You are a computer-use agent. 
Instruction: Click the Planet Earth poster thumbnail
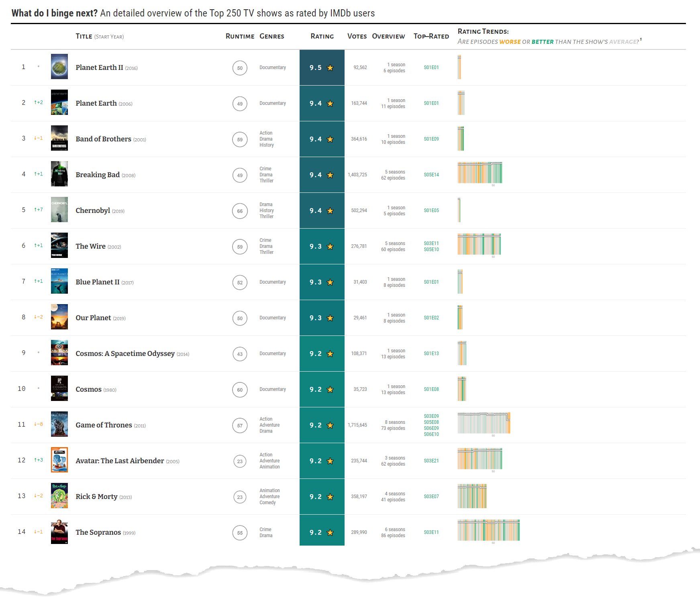pos(59,103)
